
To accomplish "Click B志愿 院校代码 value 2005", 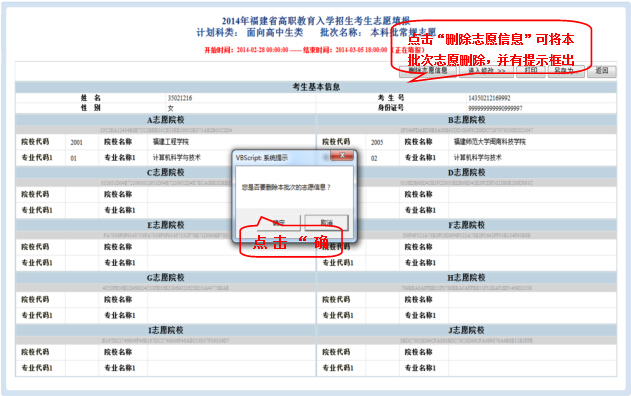I will (x=377, y=142).
